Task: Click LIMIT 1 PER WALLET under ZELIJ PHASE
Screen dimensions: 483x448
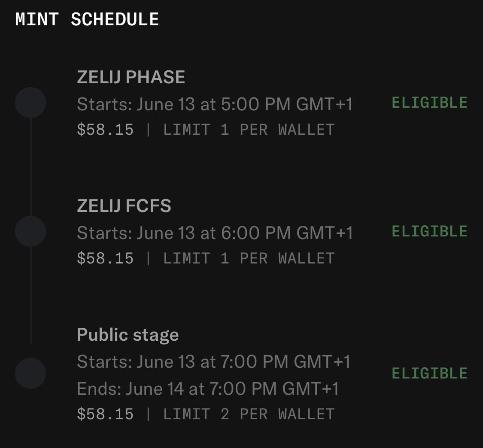Action: click(249, 130)
